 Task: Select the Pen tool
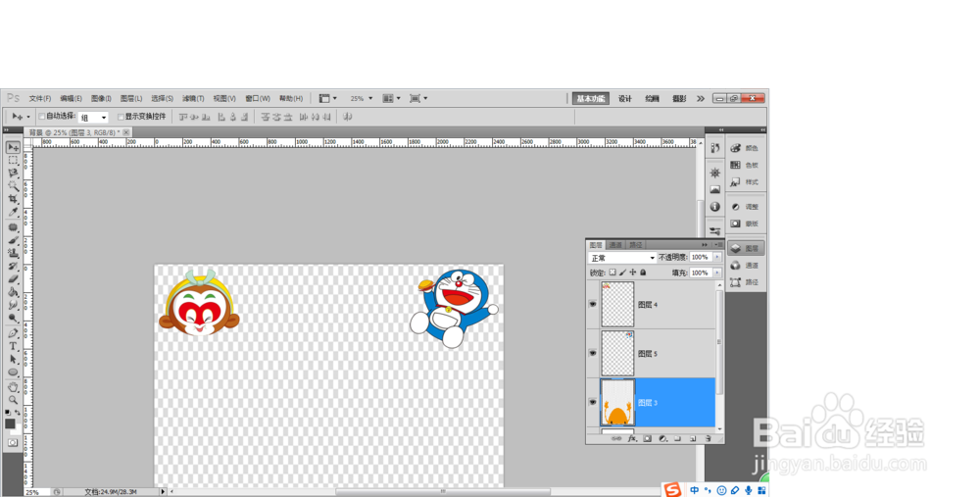point(13,333)
